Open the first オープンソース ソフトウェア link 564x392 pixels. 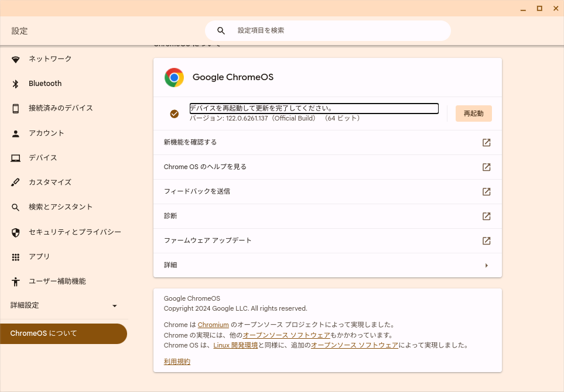(x=286, y=335)
